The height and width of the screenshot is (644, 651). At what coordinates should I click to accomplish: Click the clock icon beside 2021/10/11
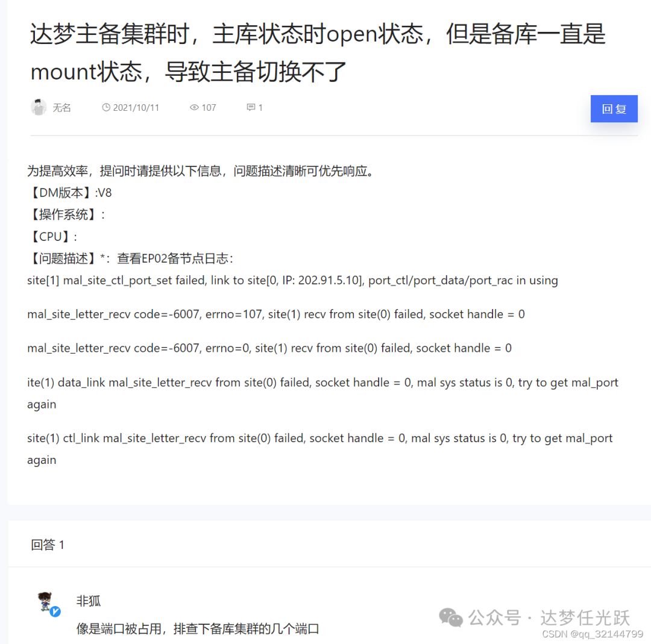[x=106, y=107]
